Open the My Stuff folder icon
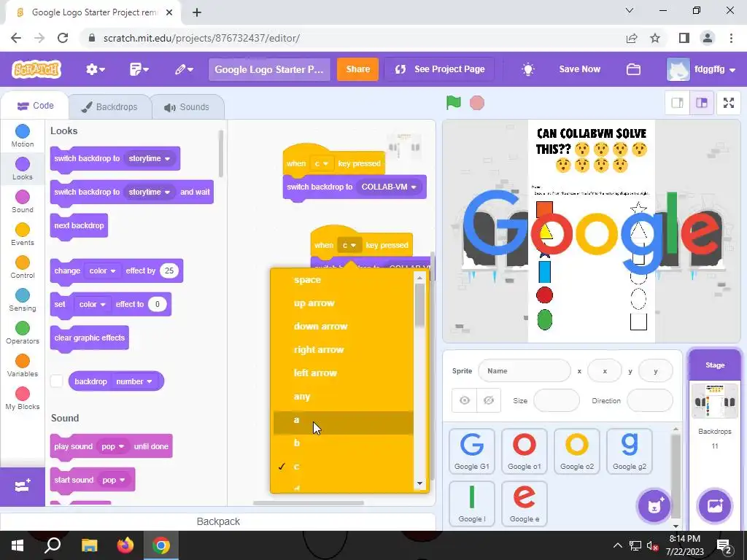The image size is (747, 560). pos(633,69)
